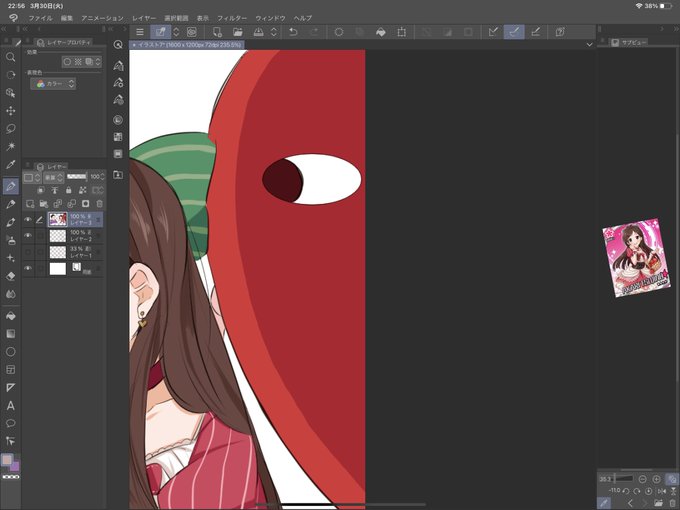Expand layer color palette dropdown in Layer panel
Screen dimensions: 680x510
pos(32,177)
